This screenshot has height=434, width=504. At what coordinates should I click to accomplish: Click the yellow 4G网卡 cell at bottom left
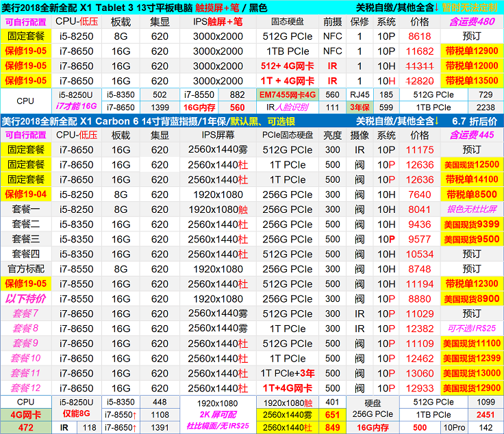pos(25,414)
